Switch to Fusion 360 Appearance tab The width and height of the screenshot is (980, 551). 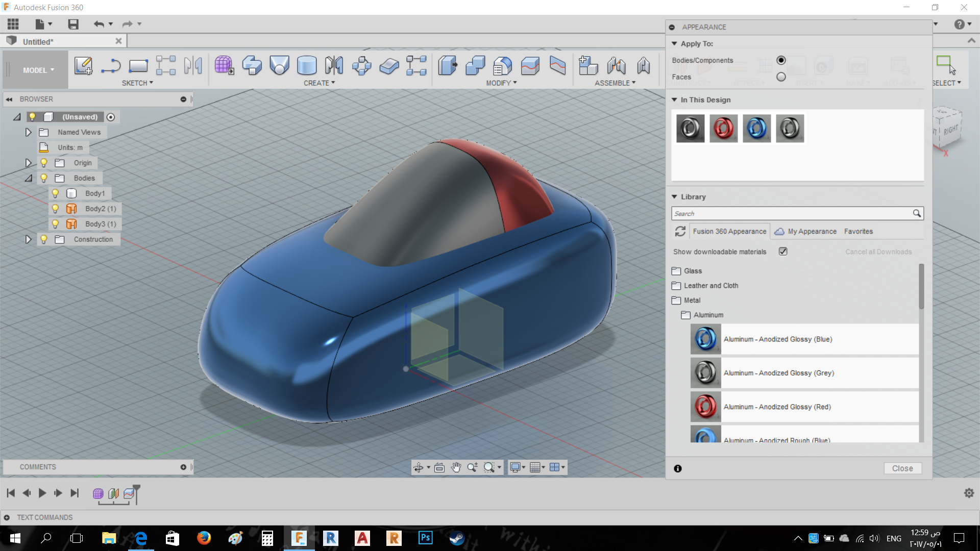tap(729, 232)
